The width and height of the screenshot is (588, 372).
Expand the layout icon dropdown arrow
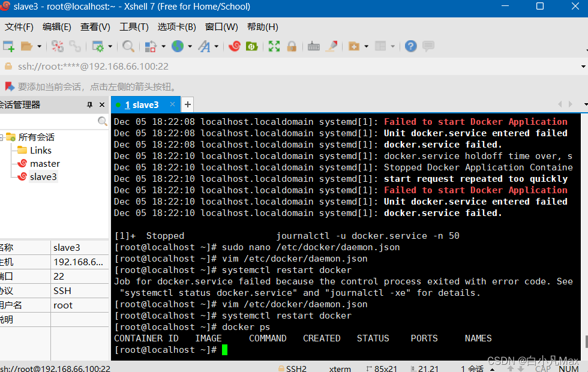(392, 47)
